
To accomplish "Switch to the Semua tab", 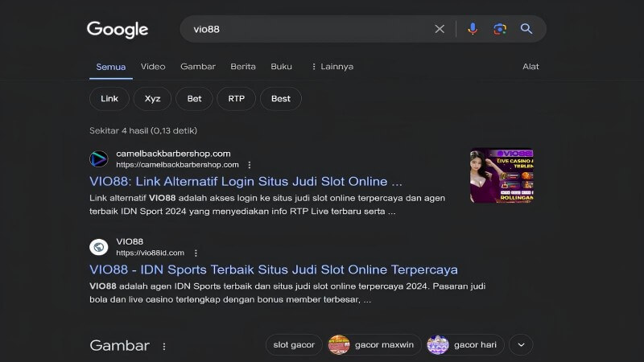I will click(x=111, y=67).
